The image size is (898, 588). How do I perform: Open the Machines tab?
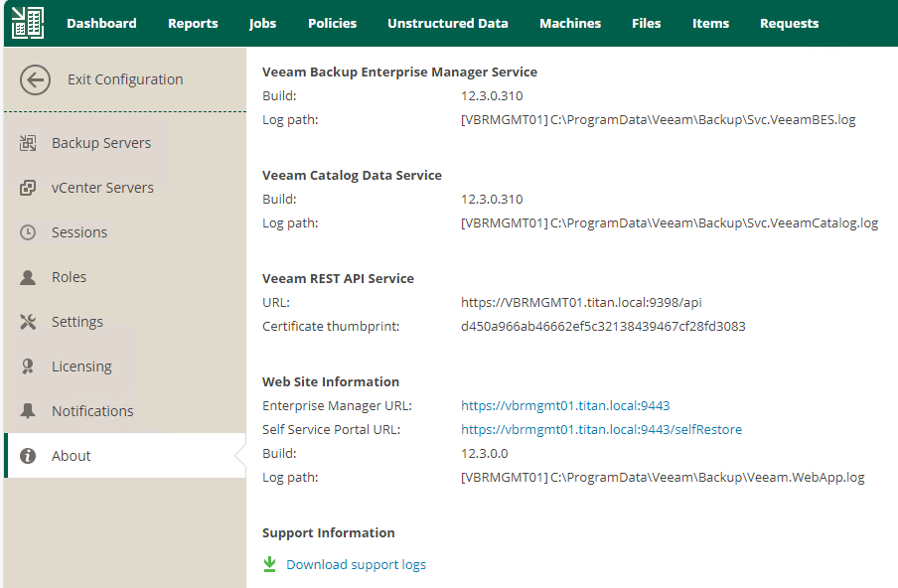(x=570, y=24)
